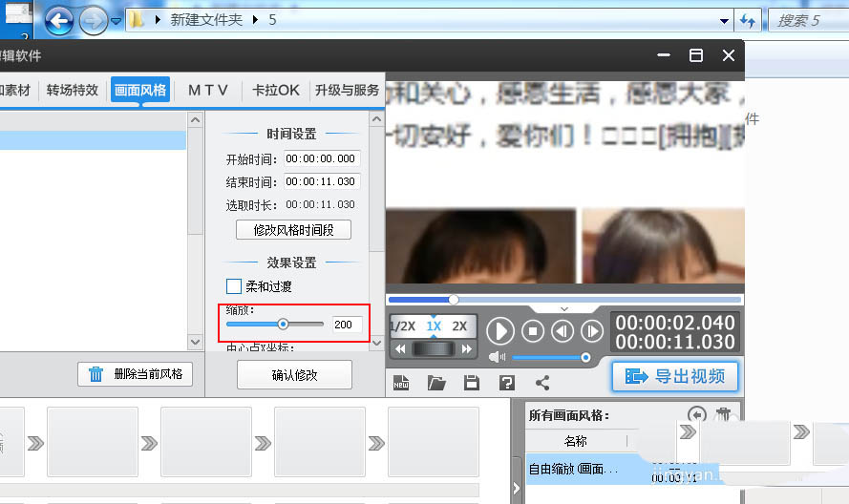Click the 导出视频 button
Screen dimensions: 849x504
(x=674, y=376)
